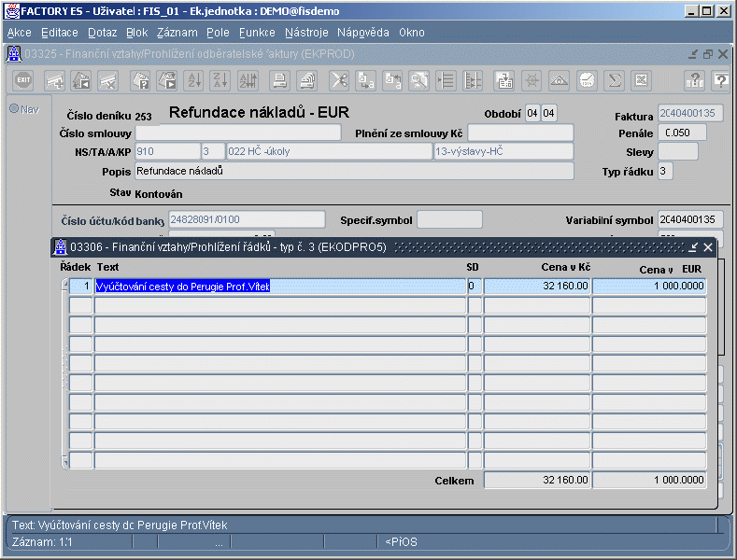Open the Nástroje menu
737x560 pixels.
306,33
